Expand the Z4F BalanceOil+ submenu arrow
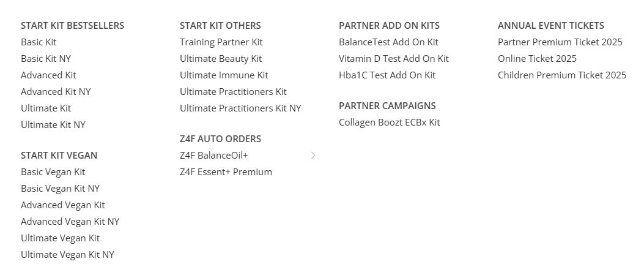 pyautogui.click(x=313, y=156)
